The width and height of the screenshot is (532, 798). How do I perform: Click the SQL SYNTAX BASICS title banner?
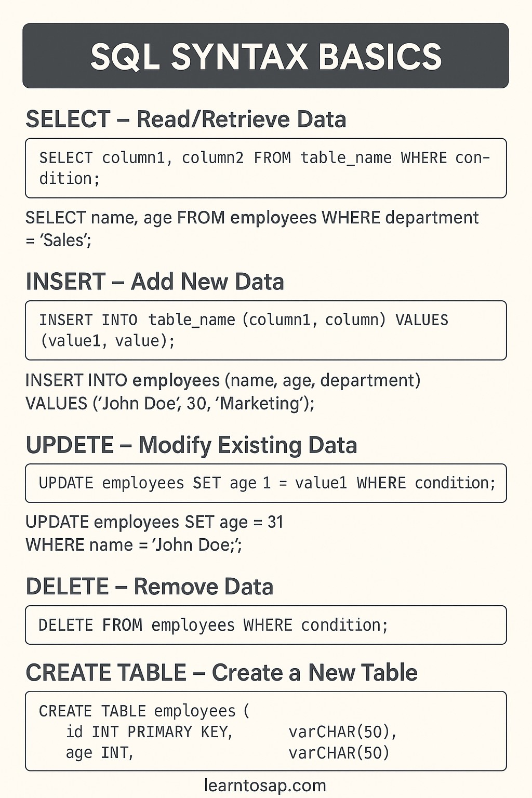(265, 56)
